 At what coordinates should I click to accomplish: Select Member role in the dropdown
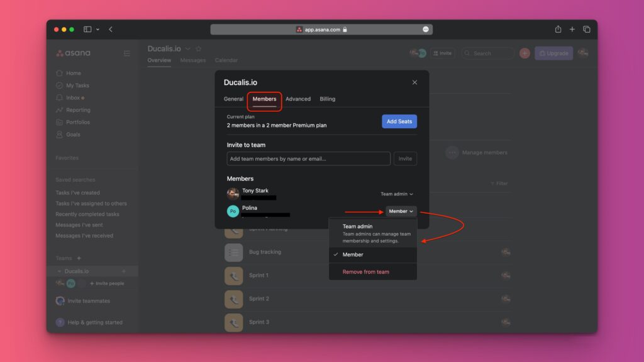pos(354,255)
